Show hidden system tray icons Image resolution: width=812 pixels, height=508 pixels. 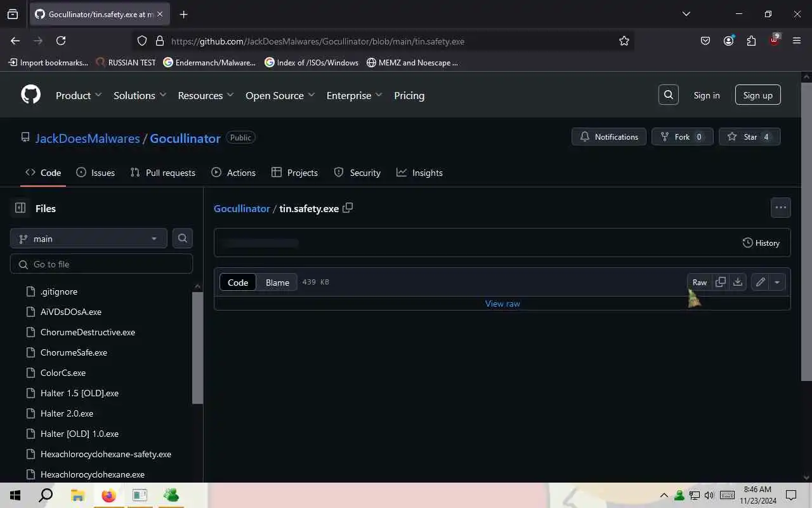664,495
